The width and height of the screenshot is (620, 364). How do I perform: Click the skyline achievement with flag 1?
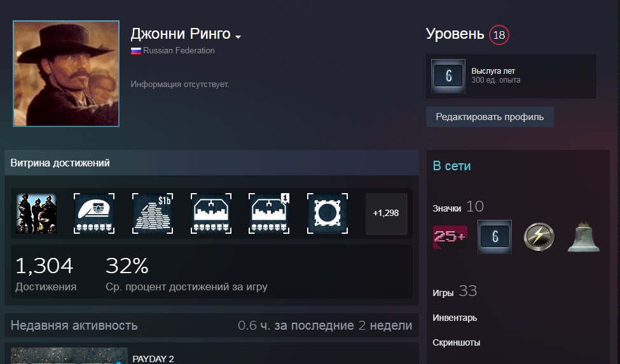(269, 213)
